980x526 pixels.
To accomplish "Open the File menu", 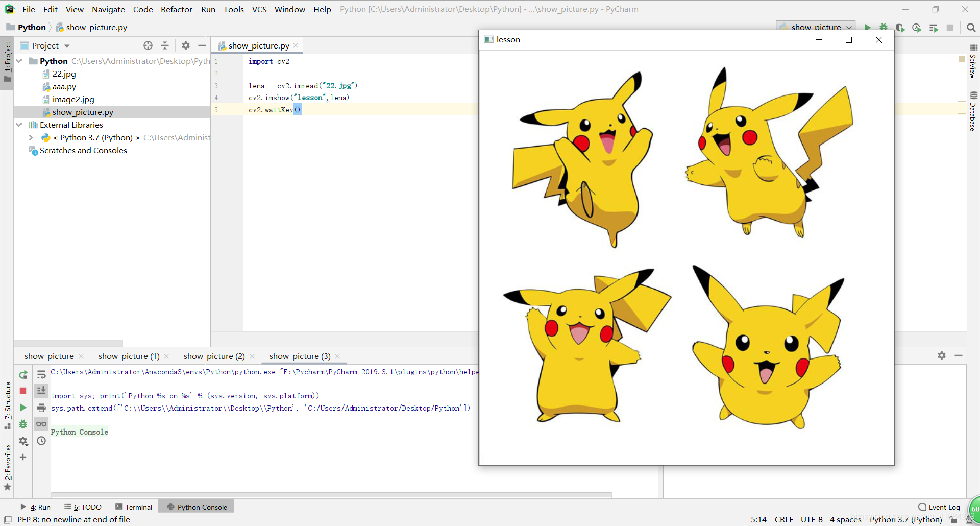I will point(29,9).
